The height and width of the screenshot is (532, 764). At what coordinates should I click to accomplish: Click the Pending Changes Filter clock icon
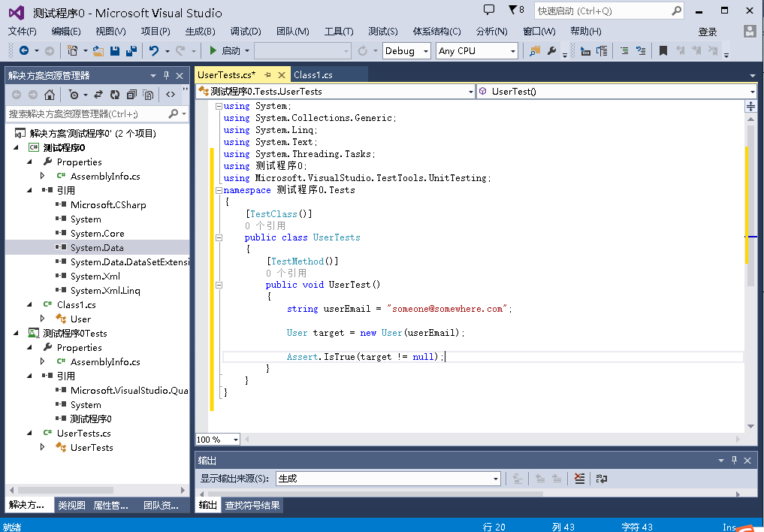74,95
